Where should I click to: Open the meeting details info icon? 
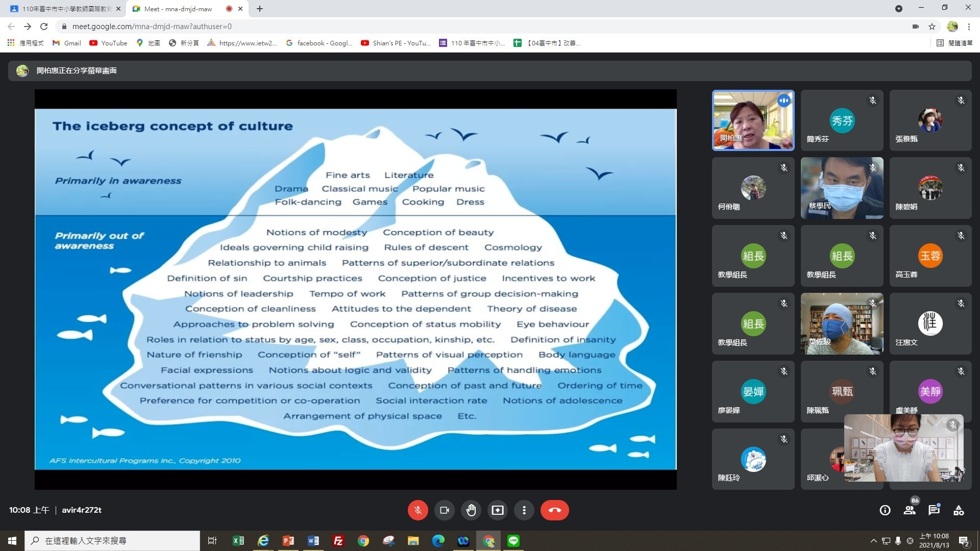click(x=885, y=510)
